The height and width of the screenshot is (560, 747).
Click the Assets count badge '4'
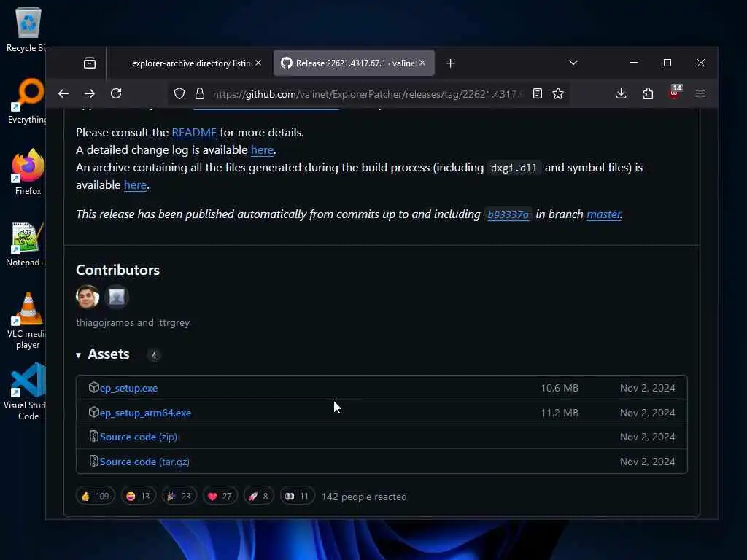coord(153,355)
